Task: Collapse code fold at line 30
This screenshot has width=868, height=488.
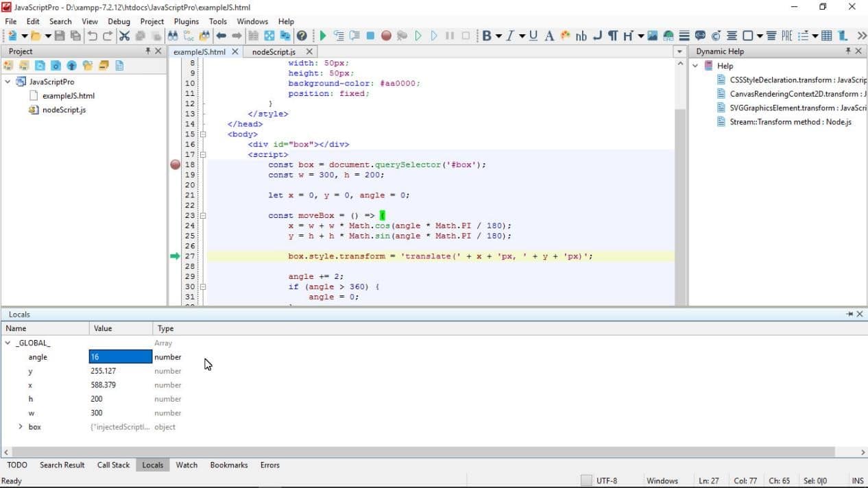Action: tap(202, 286)
